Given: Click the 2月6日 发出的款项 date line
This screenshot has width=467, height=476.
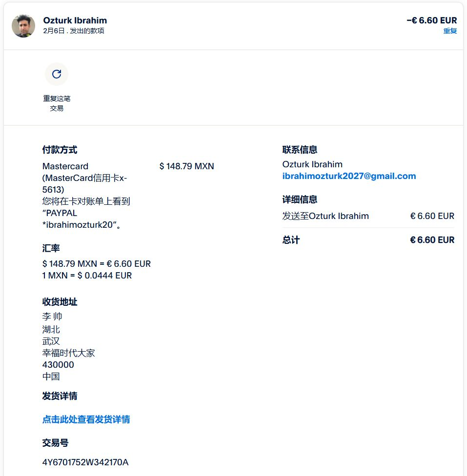Looking at the screenshot, I should (x=74, y=31).
